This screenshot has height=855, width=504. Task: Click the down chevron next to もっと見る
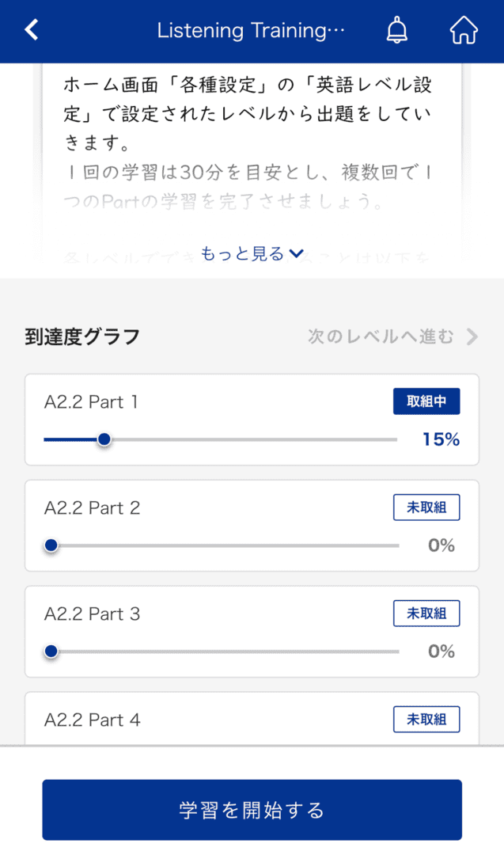pos(297,253)
